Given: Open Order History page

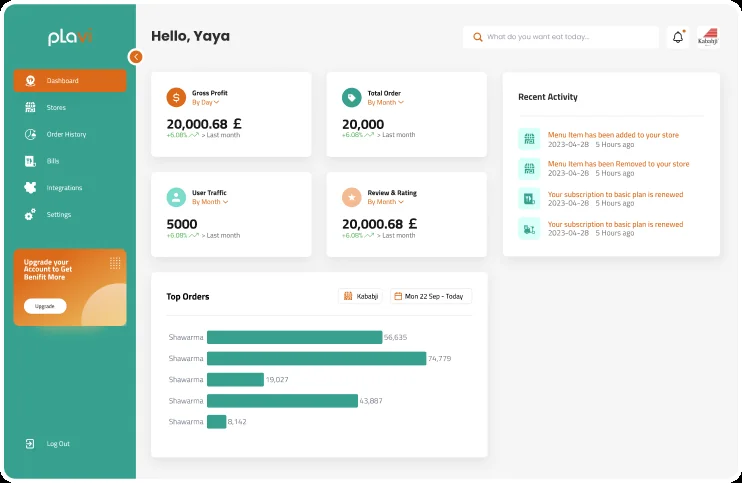Looking at the screenshot, I should (66, 134).
